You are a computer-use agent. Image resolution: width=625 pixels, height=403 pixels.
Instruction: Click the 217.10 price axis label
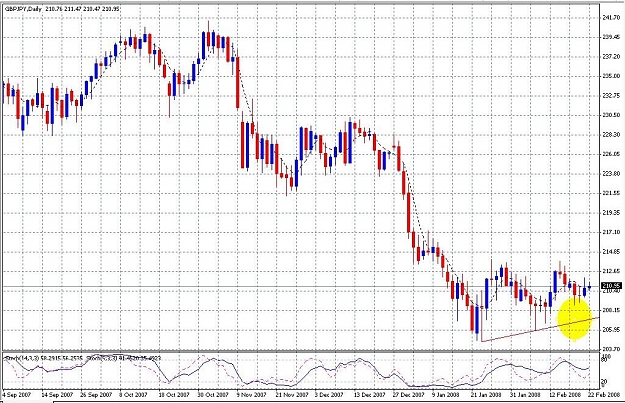point(611,232)
